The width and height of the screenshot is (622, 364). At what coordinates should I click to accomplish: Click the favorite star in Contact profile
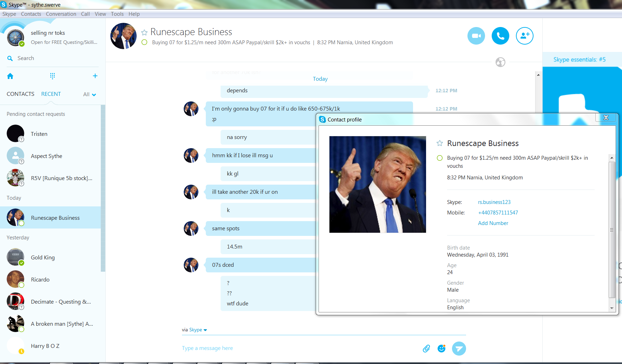(439, 143)
